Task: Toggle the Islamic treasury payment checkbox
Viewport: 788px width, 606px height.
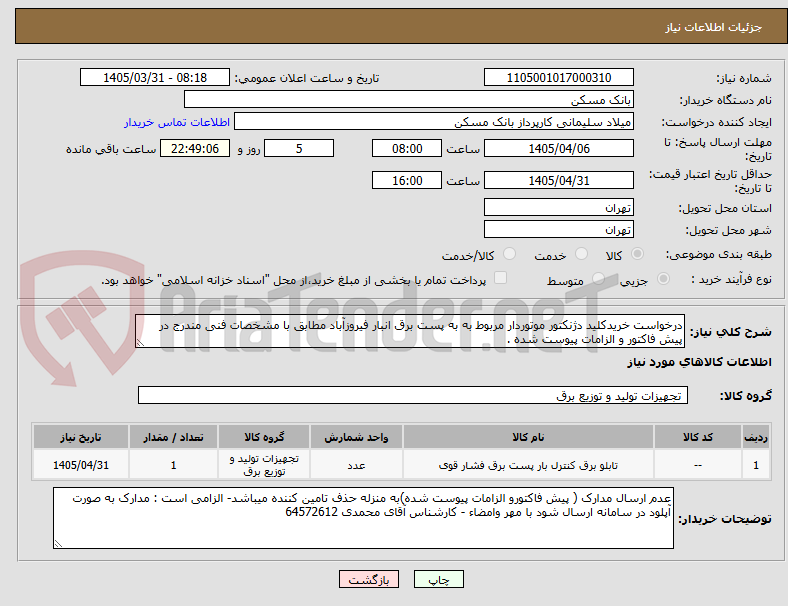Action: pos(501,278)
